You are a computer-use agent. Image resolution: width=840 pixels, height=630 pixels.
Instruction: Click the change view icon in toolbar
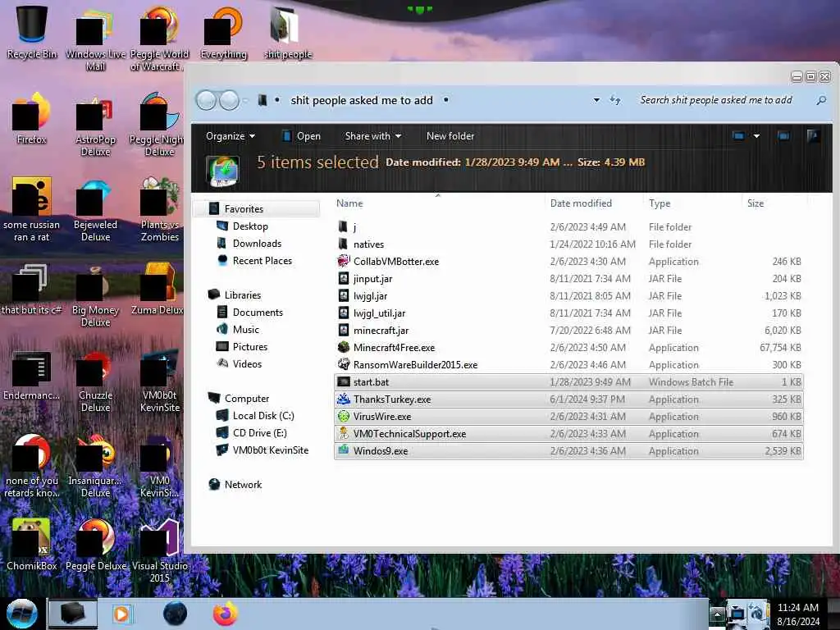click(x=739, y=136)
